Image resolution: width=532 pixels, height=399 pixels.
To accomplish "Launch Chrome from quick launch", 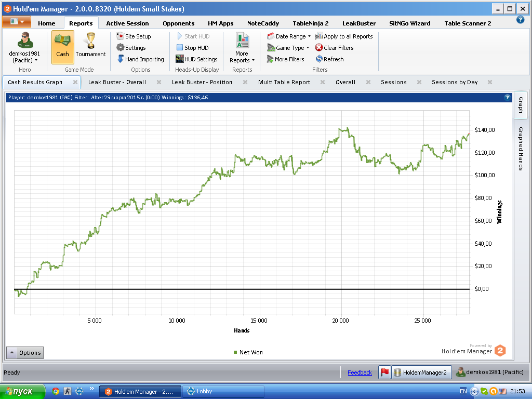I will coord(56,391).
